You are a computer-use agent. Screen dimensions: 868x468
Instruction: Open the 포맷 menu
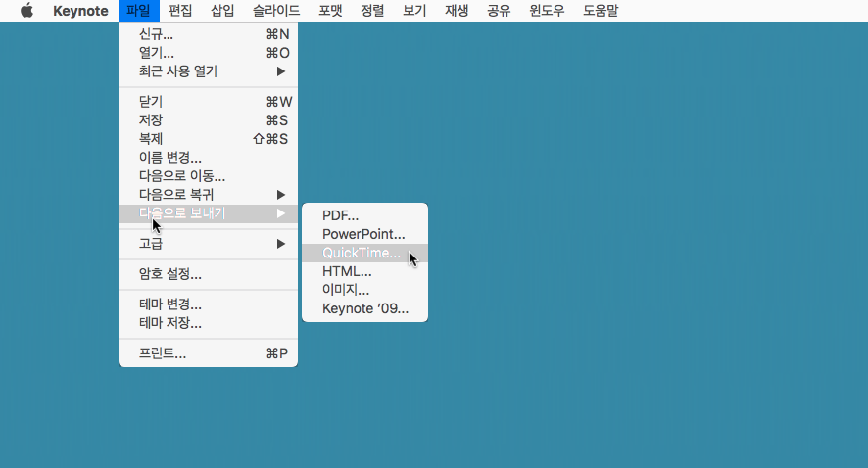point(330,11)
